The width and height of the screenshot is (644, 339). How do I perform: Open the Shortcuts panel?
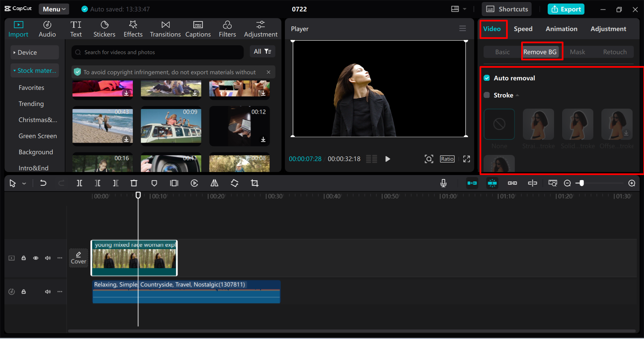[506, 9]
